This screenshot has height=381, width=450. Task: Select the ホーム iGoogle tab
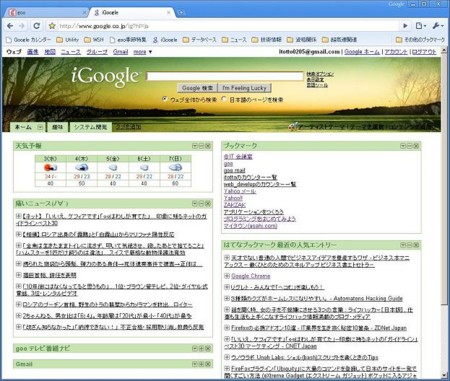pyautogui.click(x=23, y=127)
